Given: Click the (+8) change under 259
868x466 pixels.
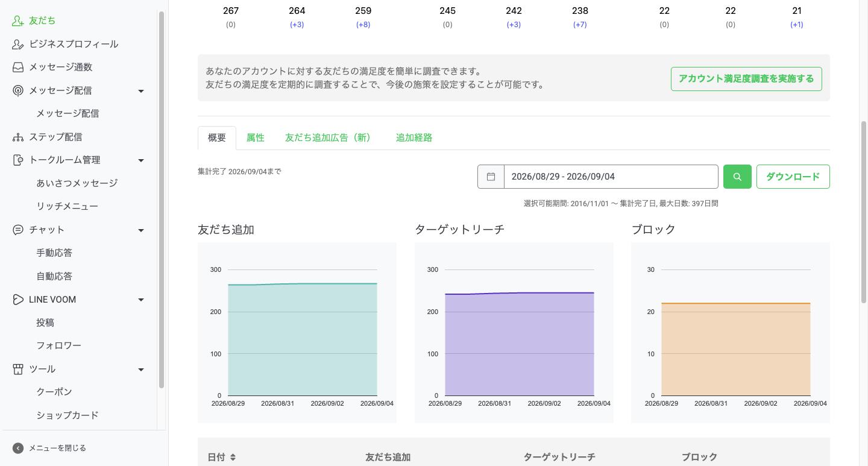Looking at the screenshot, I should click(x=363, y=25).
